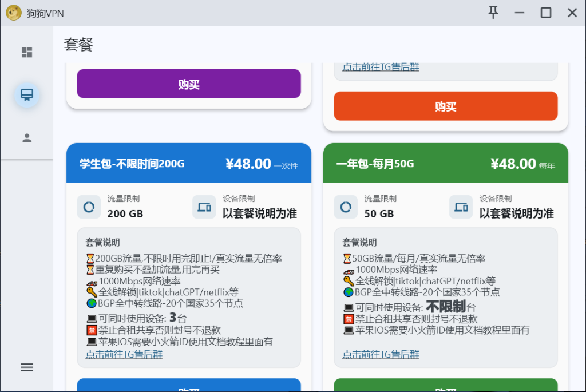Click 1000Mbps网络速率 in 学生包 card
This screenshot has width=586, height=392.
(x=133, y=281)
